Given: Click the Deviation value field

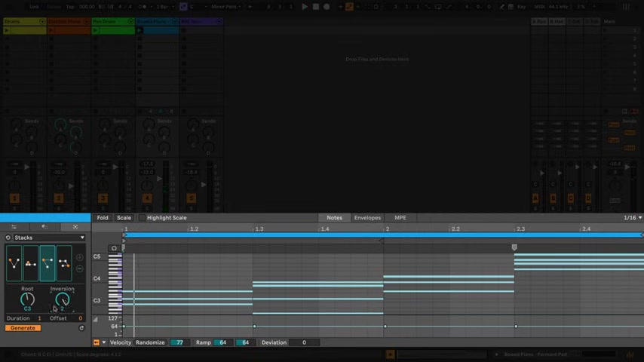Looking at the screenshot, I should pos(304,342).
